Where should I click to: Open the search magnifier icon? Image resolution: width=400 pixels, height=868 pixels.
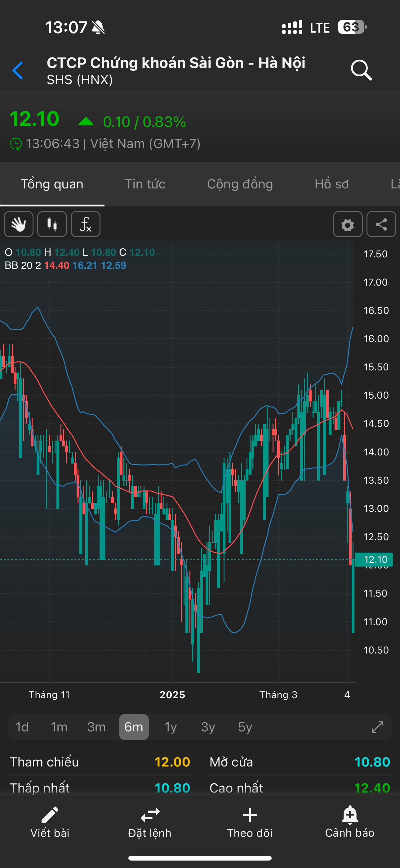coord(361,70)
